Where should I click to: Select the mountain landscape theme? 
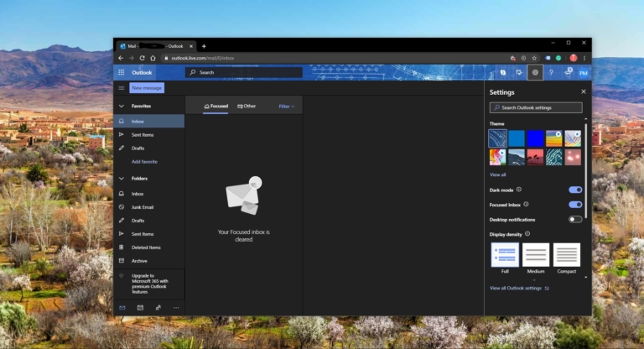click(517, 157)
